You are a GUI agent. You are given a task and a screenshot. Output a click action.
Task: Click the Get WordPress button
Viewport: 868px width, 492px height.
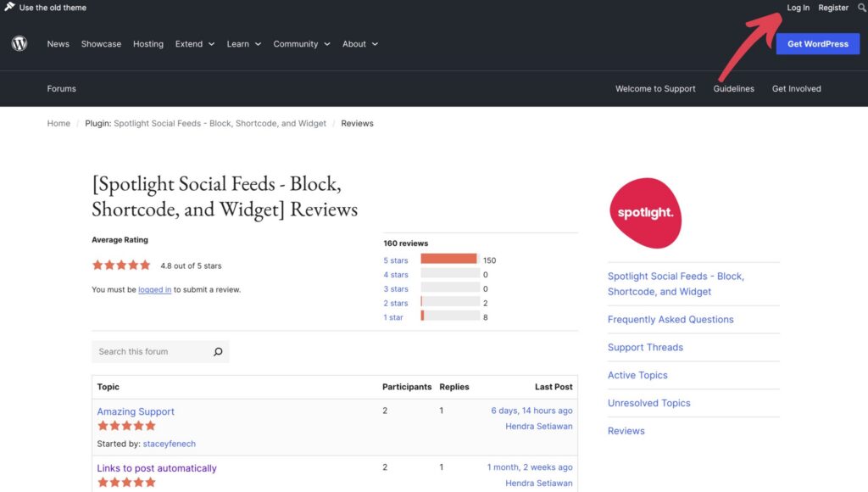(817, 43)
